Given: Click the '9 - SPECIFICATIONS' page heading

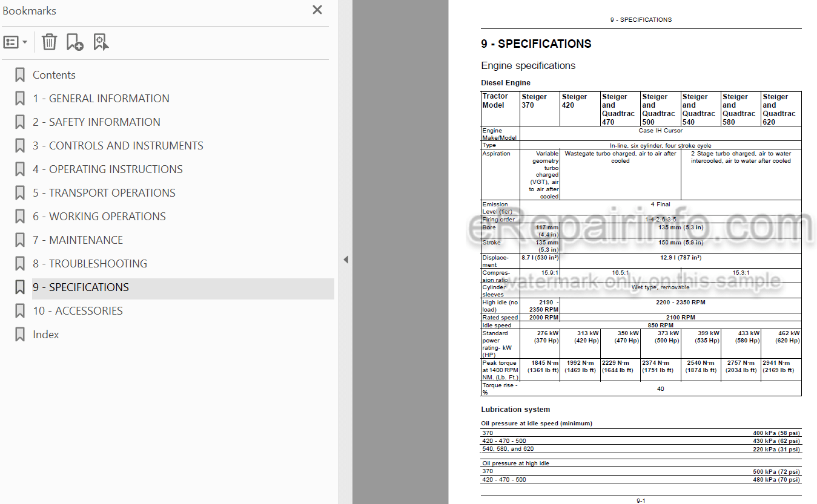Looking at the screenshot, I should click(536, 44).
